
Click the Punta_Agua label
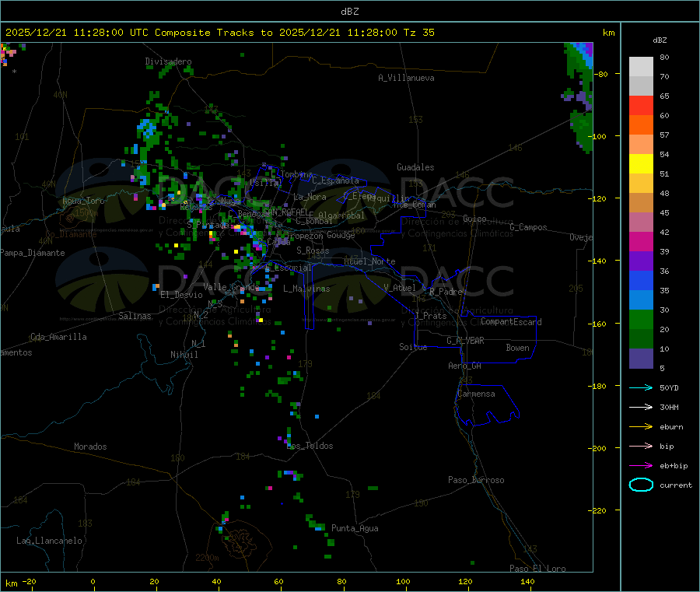(355, 528)
